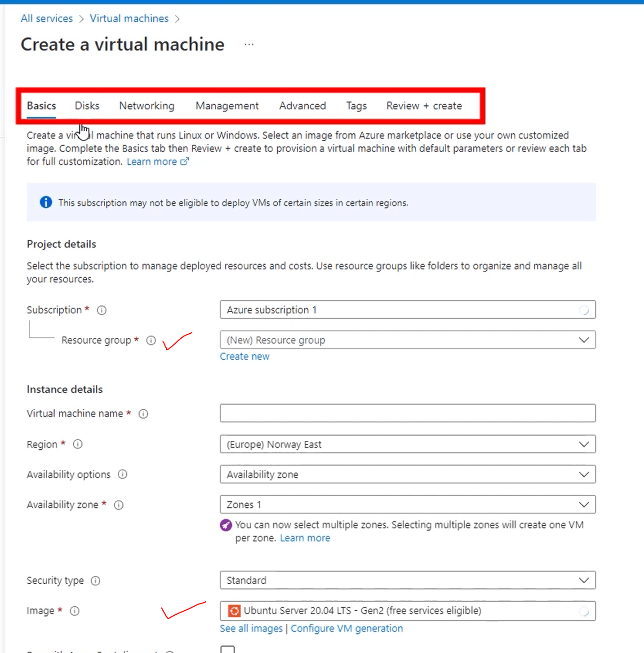
Task: Click the Availability options info icon
Action: [122, 474]
